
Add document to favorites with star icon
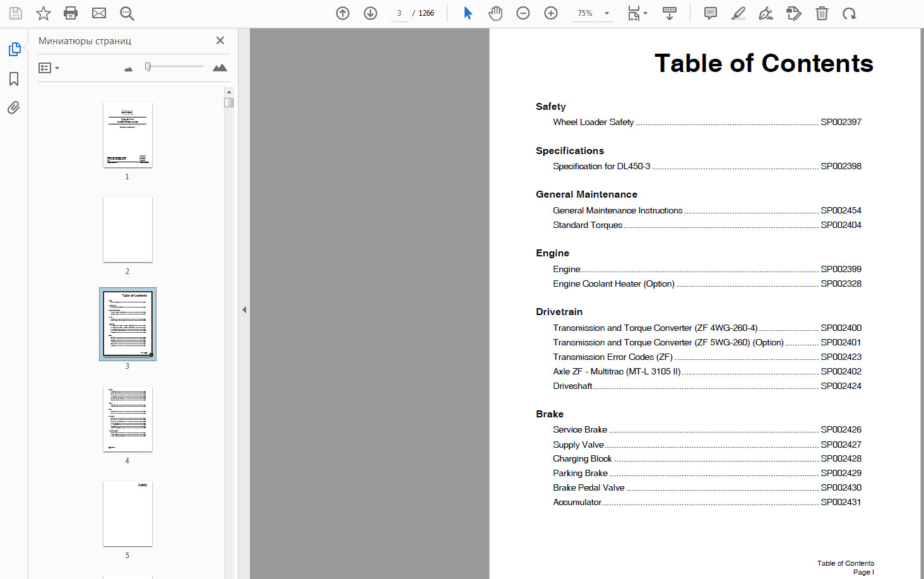click(43, 13)
